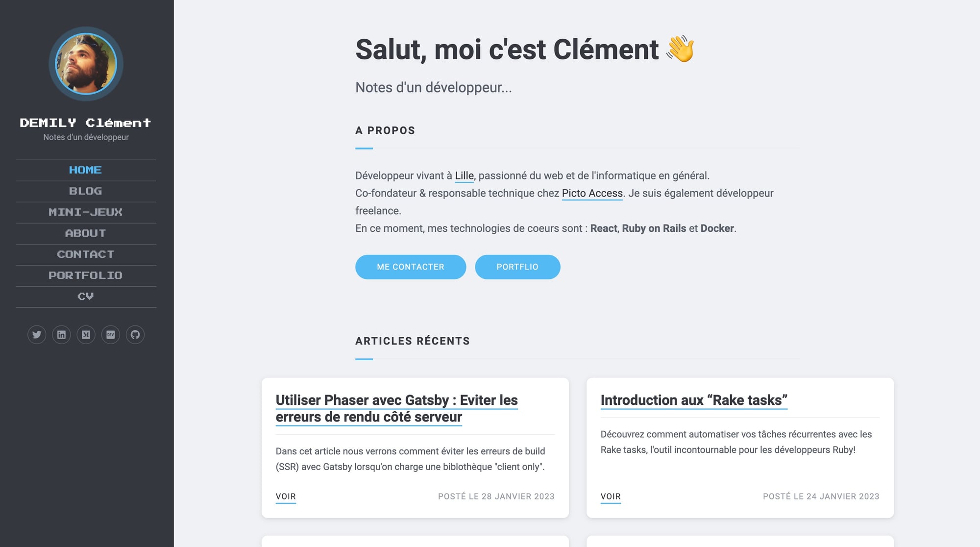Follow the Lille hyperlink
The height and width of the screenshot is (547, 980).
464,175
